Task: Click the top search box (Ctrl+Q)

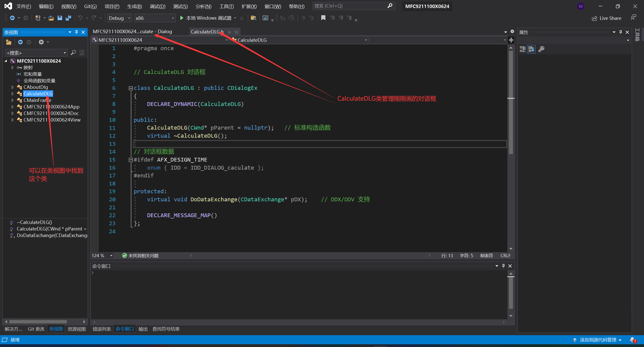Action: point(350,6)
